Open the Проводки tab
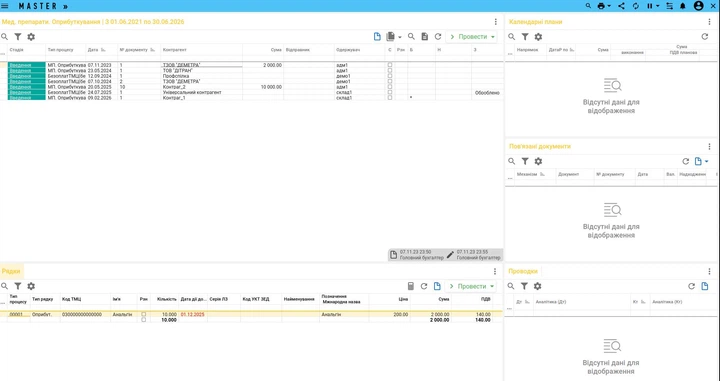This screenshot has height=381, width=720. (x=523, y=271)
